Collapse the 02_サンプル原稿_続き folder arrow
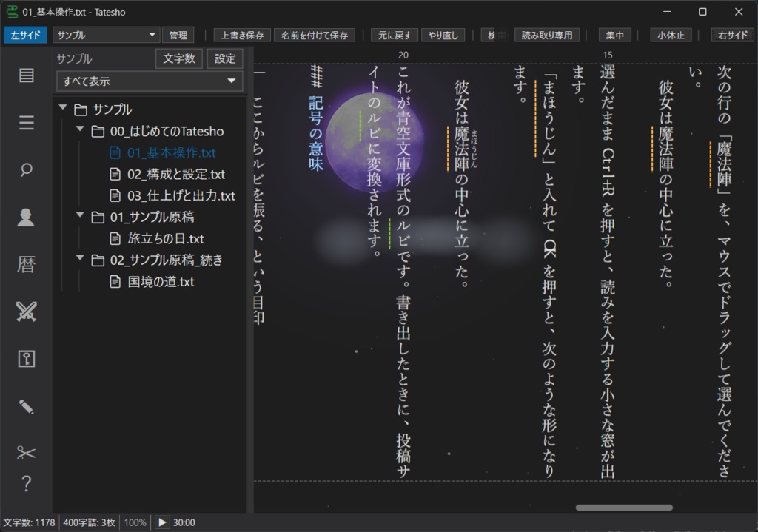The width and height of the screenshot is (758, 532). point(80,257)
